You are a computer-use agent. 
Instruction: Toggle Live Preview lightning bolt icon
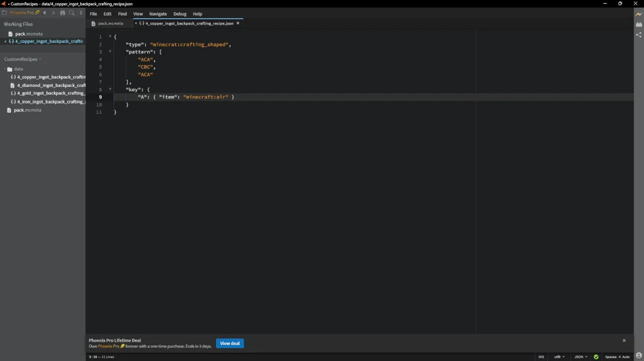[x=638, y=14]
